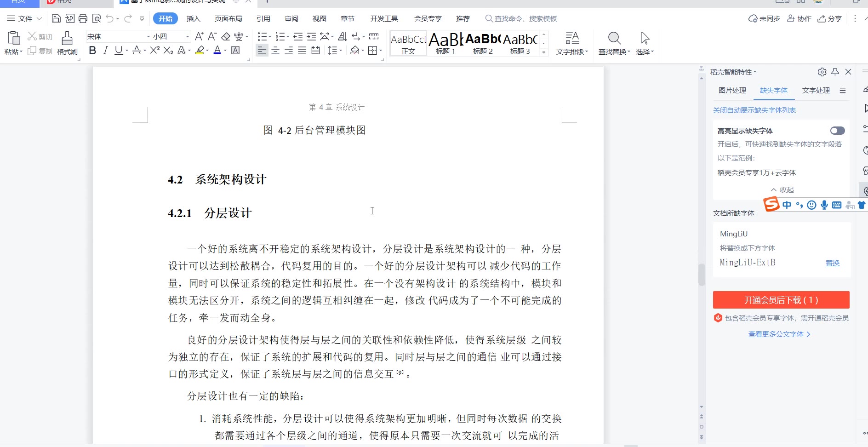Click the Format Painter brush
Screen dimensions: 868x447
tap(67, 38)
